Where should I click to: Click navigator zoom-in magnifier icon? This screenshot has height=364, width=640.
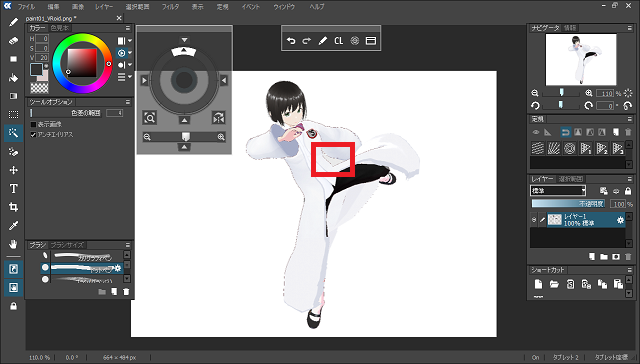pos(589,93)
